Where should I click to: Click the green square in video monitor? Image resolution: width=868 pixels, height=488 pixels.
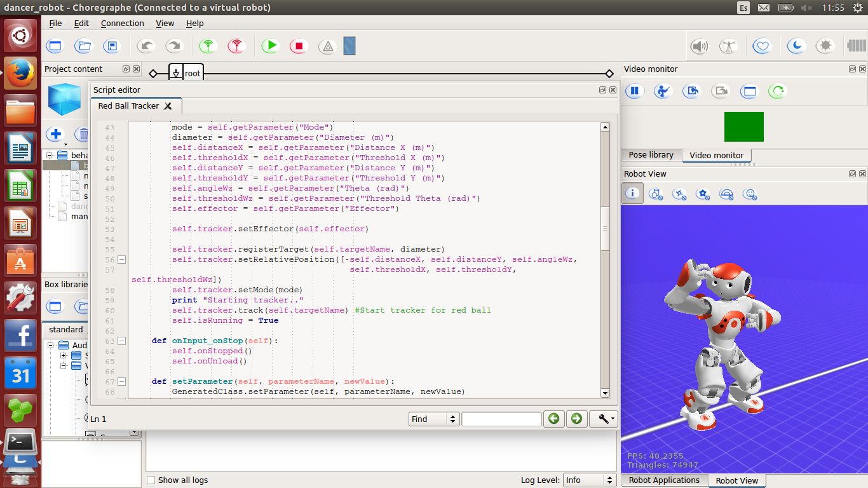tap(743, 126)
